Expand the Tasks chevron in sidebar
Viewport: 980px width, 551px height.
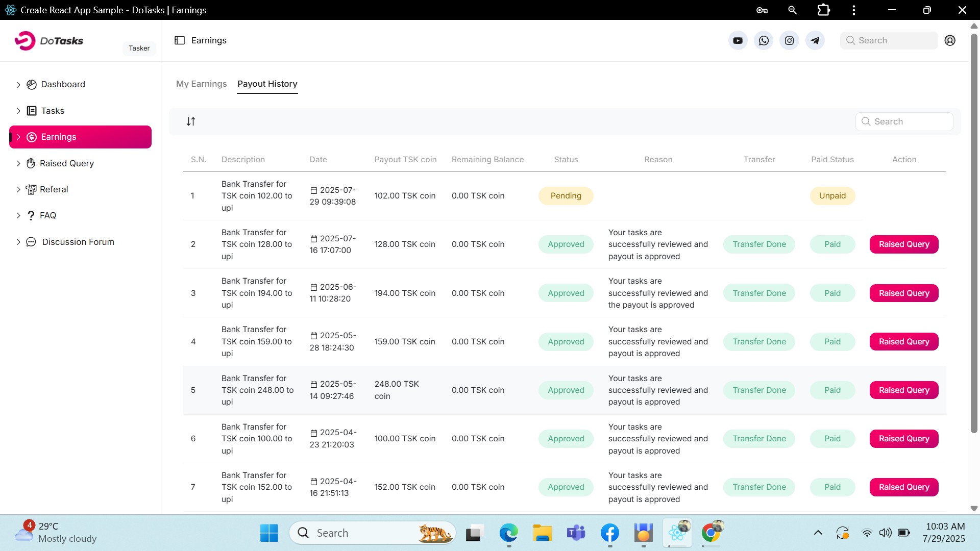pos(18,111)
